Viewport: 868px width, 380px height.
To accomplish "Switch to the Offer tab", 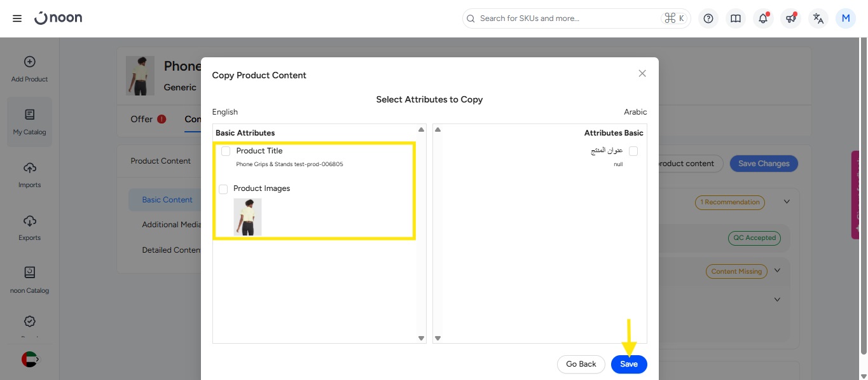I will tap(142, 119).
